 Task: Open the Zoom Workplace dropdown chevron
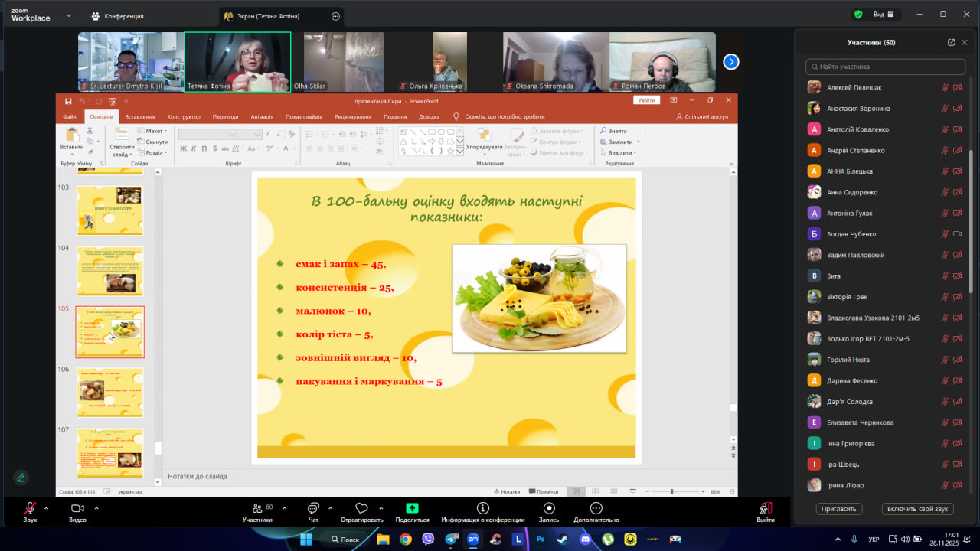(x=68, y=15)
